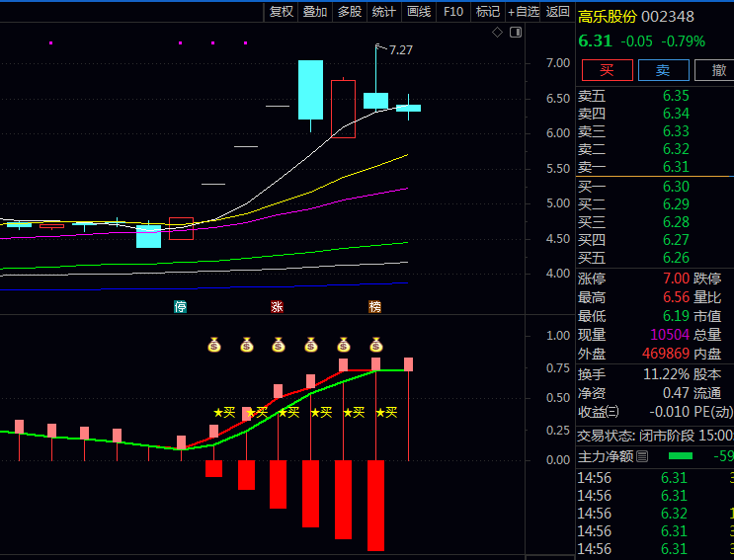Viewport: 734px width, 560px height.
Task: Click the first money bag icon
Action: point(214,345)
